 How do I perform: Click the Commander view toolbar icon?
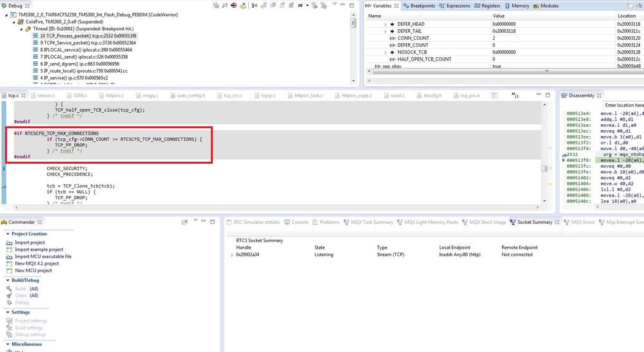pos(184,222)
